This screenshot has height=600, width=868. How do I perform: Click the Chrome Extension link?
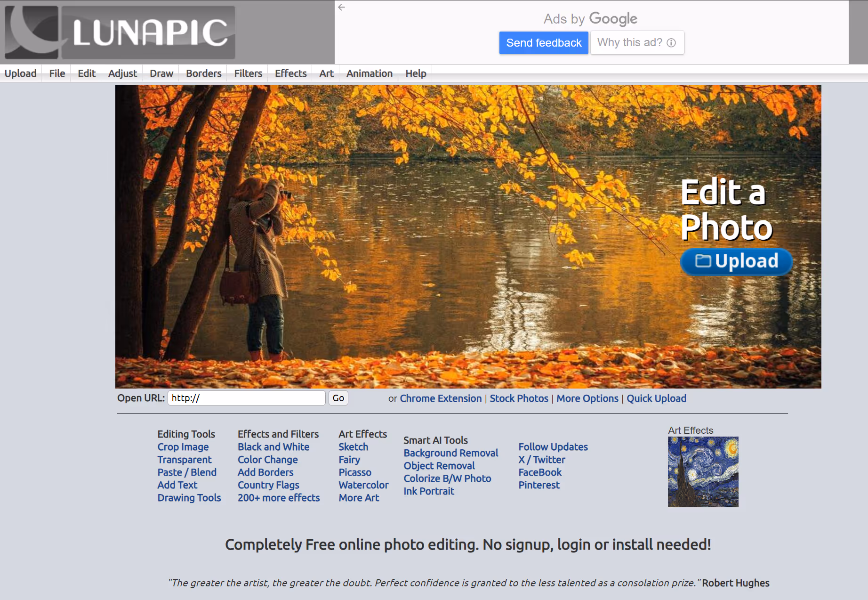click(x=441, y=398)
